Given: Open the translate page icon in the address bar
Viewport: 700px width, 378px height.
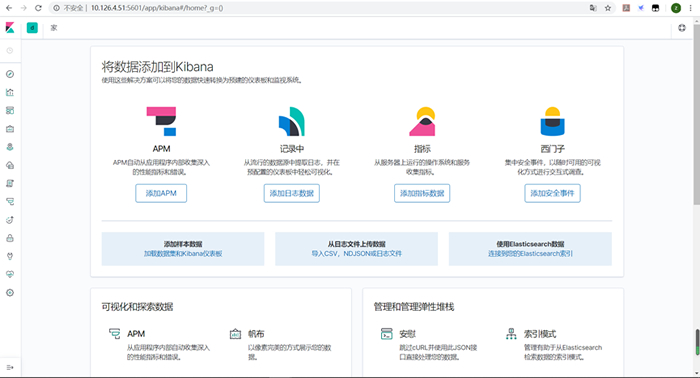Looking at the screenshot, I should (593, 8).
